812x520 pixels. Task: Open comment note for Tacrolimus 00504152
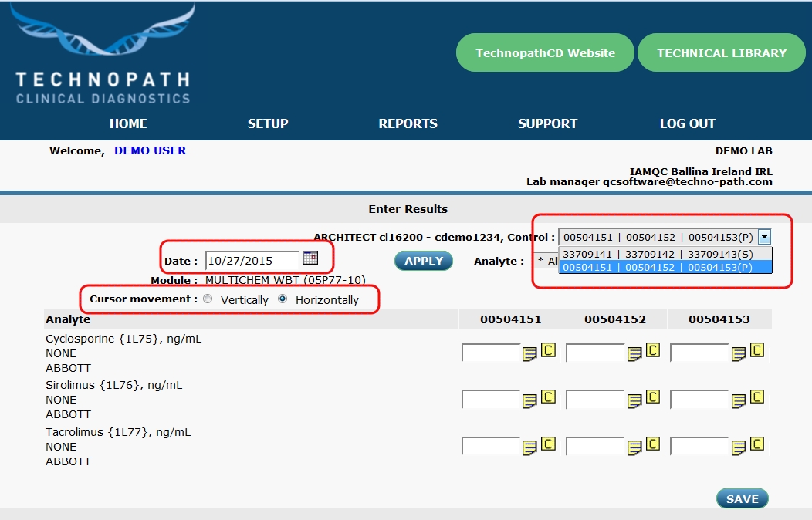pyautogui.click(x=634, y=447)
